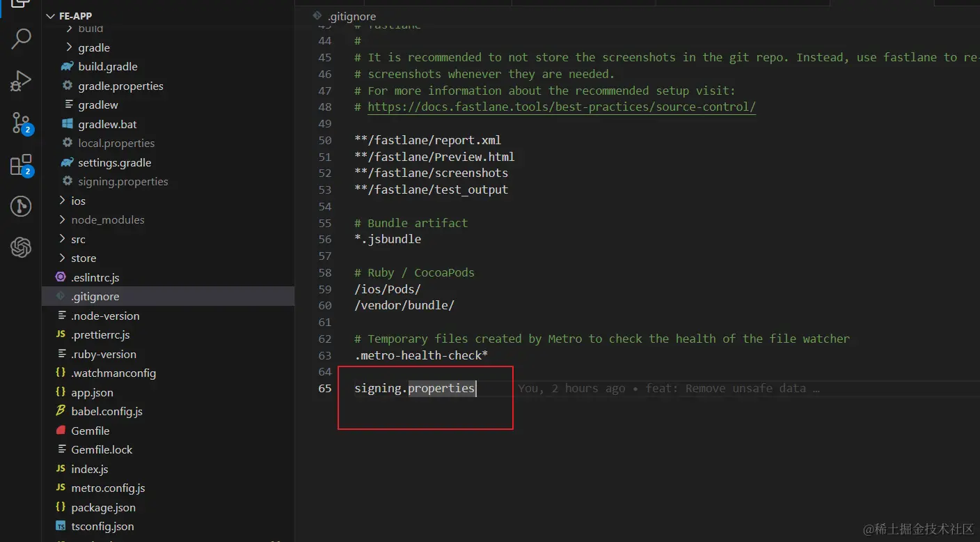Screen dimensions: 980x542
Task: Click the '# Bundle artifact' comment
Action: (x=411, y=223)
